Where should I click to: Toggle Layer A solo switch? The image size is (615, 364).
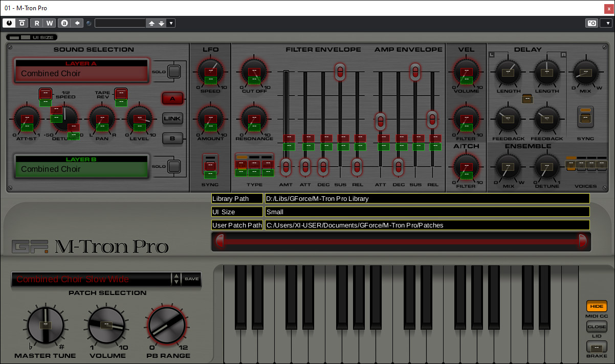[174, 72]
